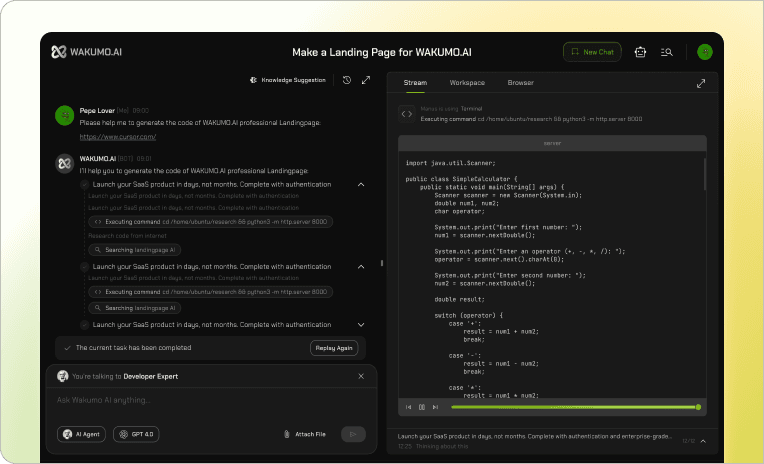Click Pepe Lover's avatar
The height and width of the screenshot is (464, 764).
pyautogui.click(x=64, y=116)
